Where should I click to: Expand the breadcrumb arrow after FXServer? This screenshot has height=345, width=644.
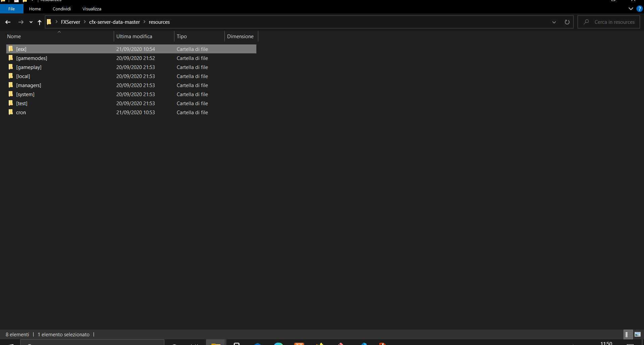[x=85, y=22]
